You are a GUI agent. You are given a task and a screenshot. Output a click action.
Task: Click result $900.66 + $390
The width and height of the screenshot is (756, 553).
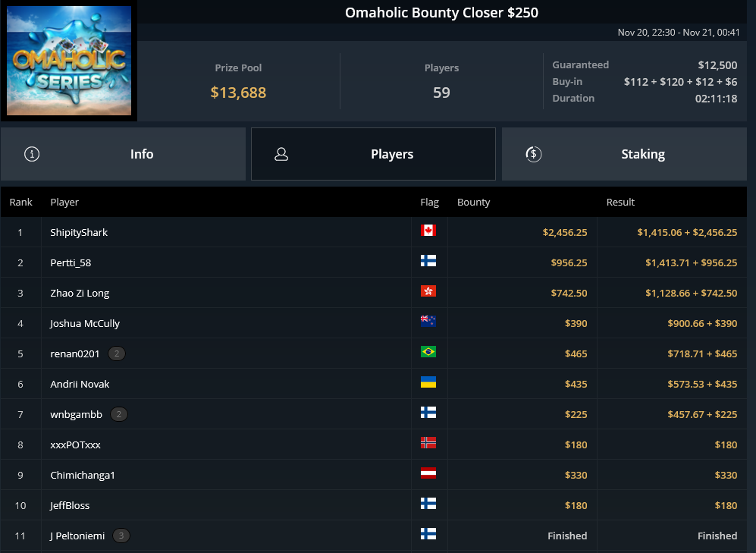[702, 323]
